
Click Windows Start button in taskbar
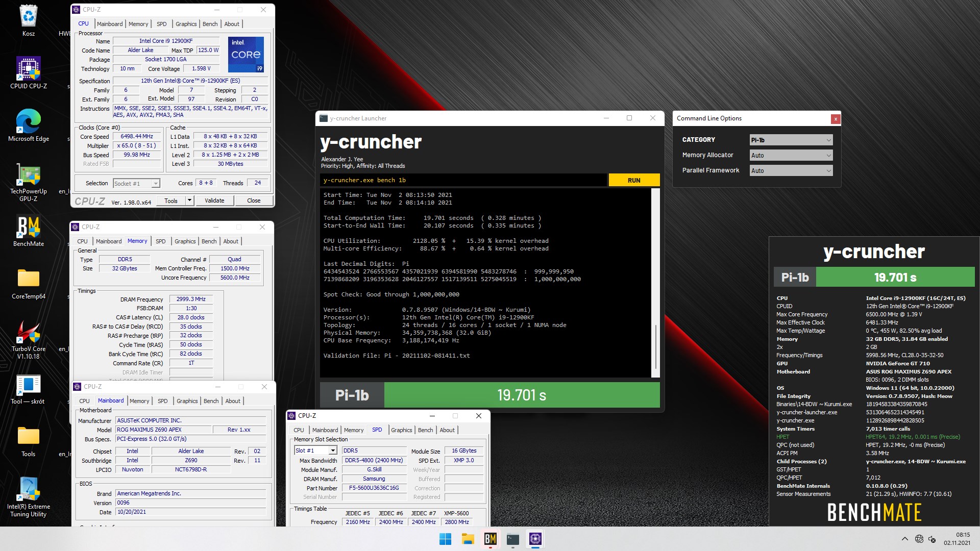click(445, 539)
